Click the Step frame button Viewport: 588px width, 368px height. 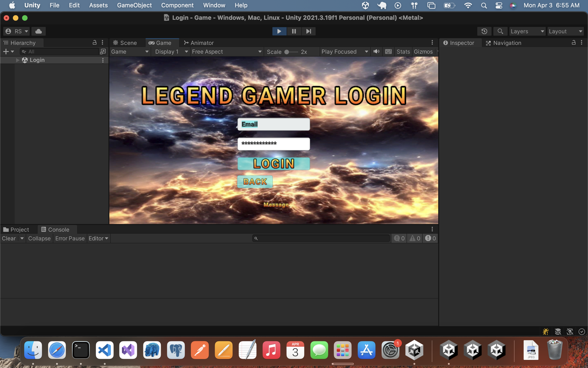pyautogui.click(x=308, y=31)
